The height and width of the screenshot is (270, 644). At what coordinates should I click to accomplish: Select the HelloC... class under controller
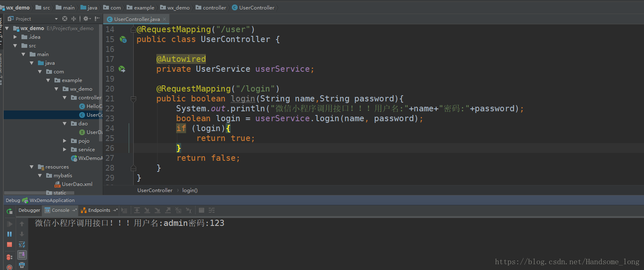90,106
